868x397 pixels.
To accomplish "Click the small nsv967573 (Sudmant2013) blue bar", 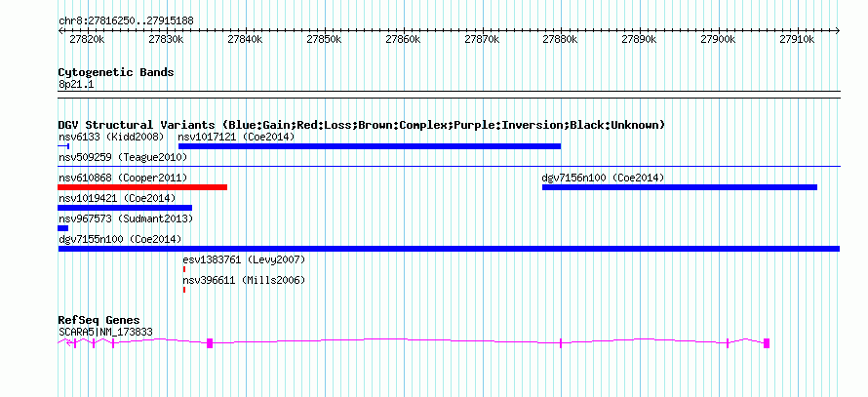I will click(x=62, y=228).
